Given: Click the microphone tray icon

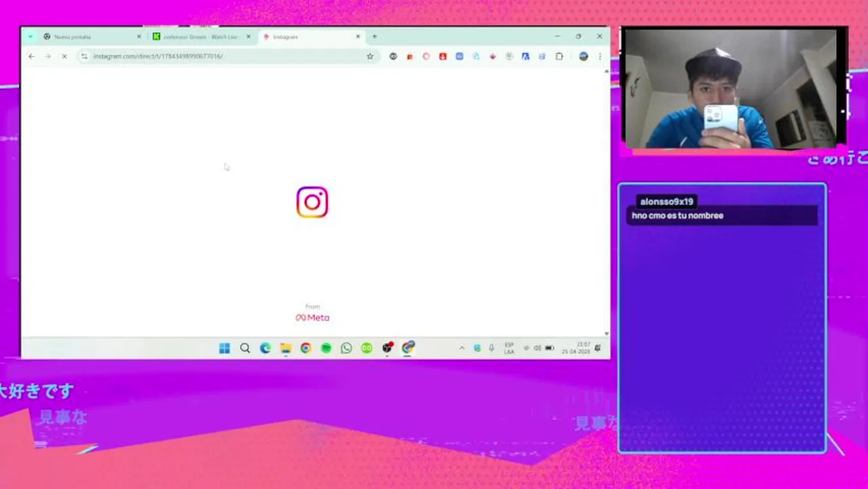Looking at the screenshot, I should [x=492, y=348].
